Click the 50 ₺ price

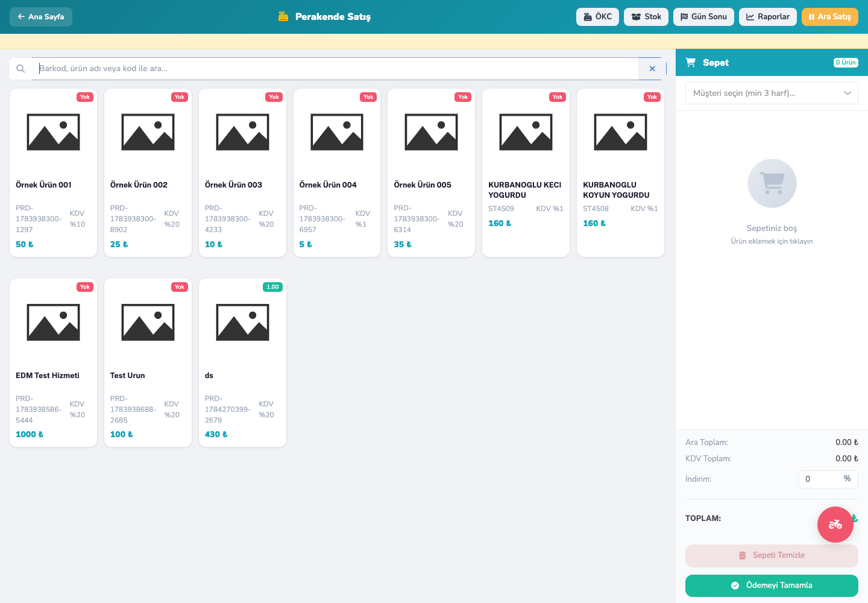[25, 244]
